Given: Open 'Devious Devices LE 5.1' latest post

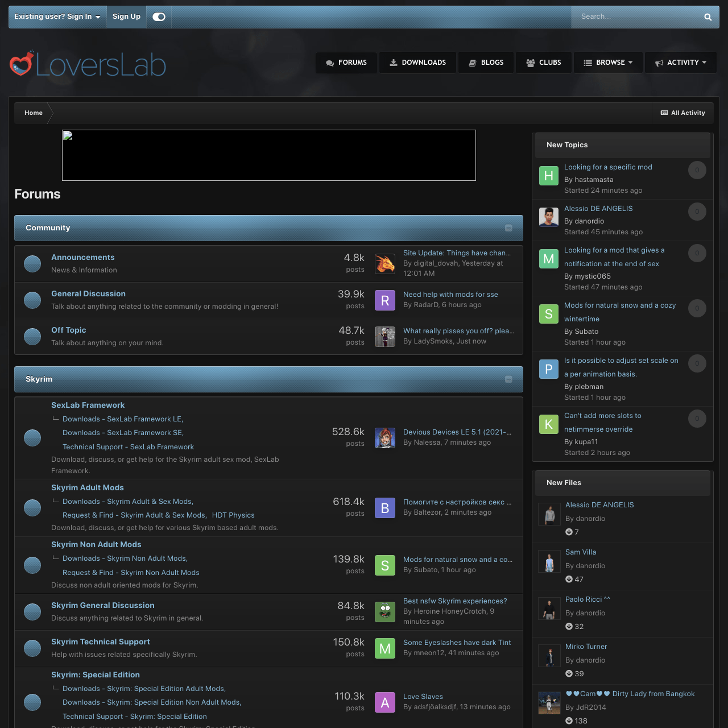Looking at the screenshot, I should tap(457, 432).
